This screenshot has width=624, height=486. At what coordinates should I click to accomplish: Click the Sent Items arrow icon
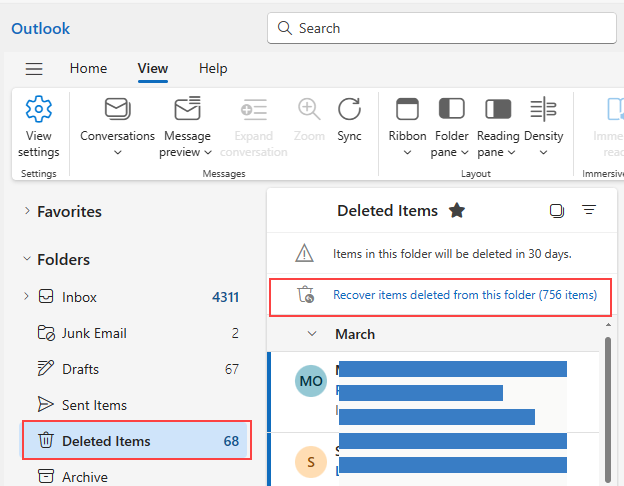[45, 404]
